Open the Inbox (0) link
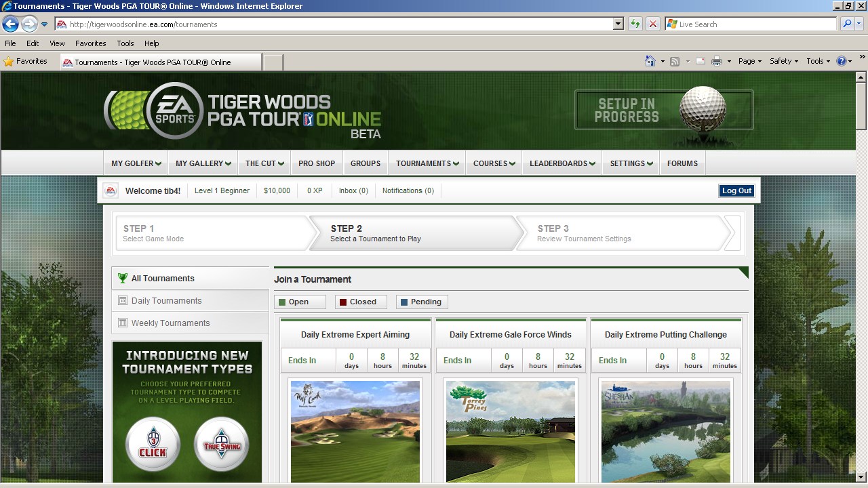Viewport: 868px width, 488px height. pos(353,190)
